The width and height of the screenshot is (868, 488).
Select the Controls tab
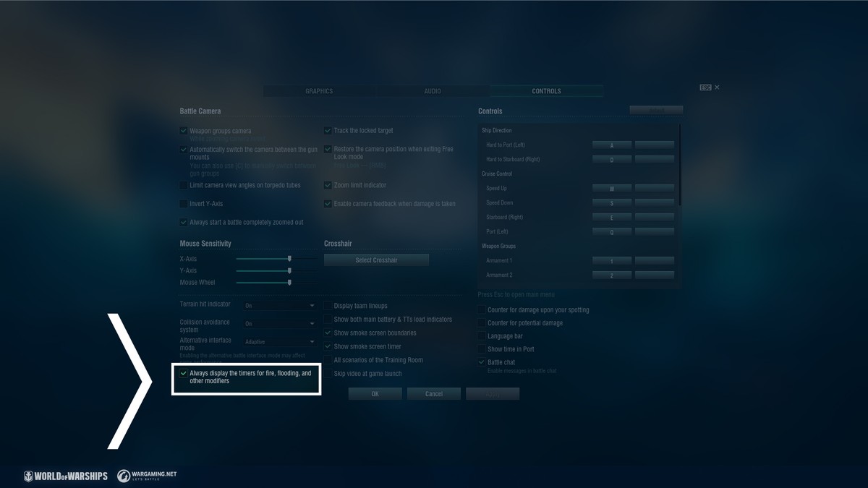pos(546,91)
